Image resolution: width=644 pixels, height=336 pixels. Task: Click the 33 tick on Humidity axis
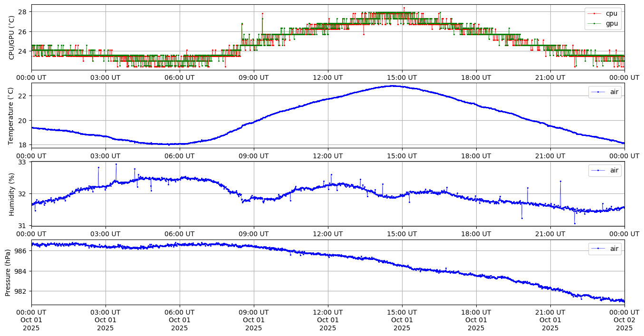[x=23, y=162]
